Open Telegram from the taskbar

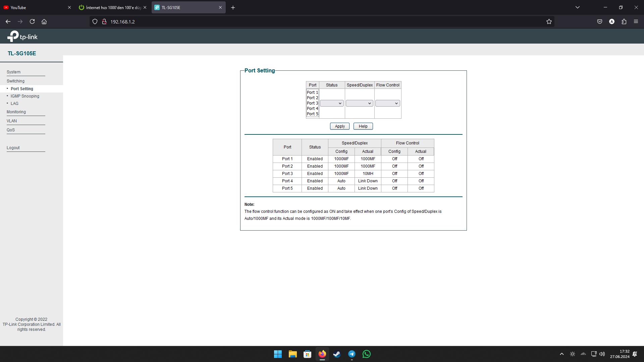352,354
